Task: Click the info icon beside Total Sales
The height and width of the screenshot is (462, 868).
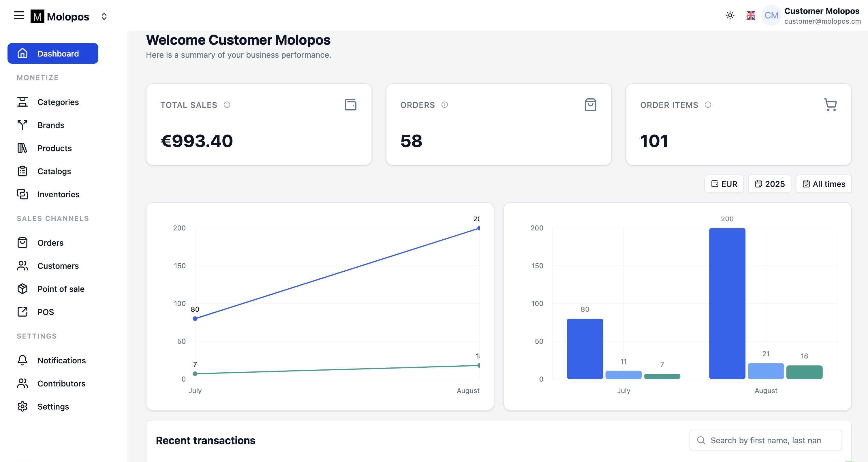Action: (227, 105)
